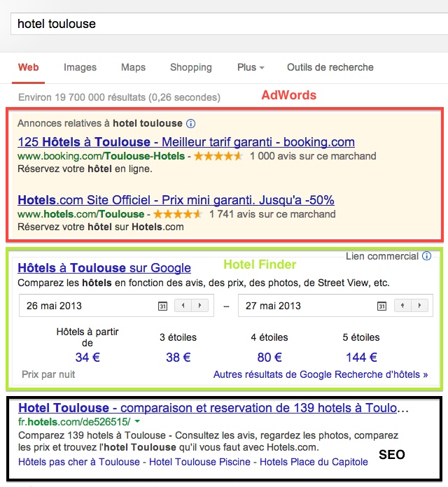The width and height of the screenshot is (448, 487).
Task: Select the 3 étoiles 38 € price
Action: click(x=178, y=357)
